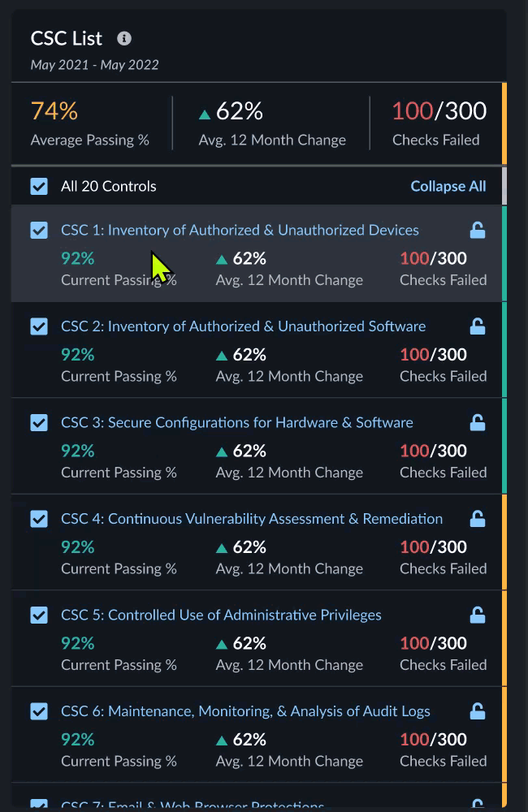Image resolution: width=528 pixels, height=812 pixels.
Task: Click the unlock icon for CSC 3
Action: click(x=478, y=423)
